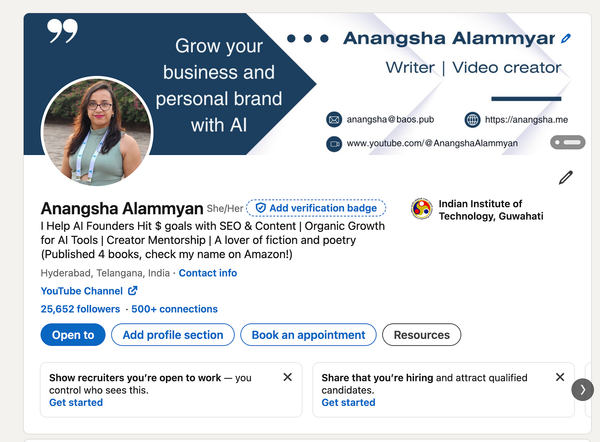600x442 pixels.
Task: Show next card with the carousel arrow
Action: (x=583, y=390)
